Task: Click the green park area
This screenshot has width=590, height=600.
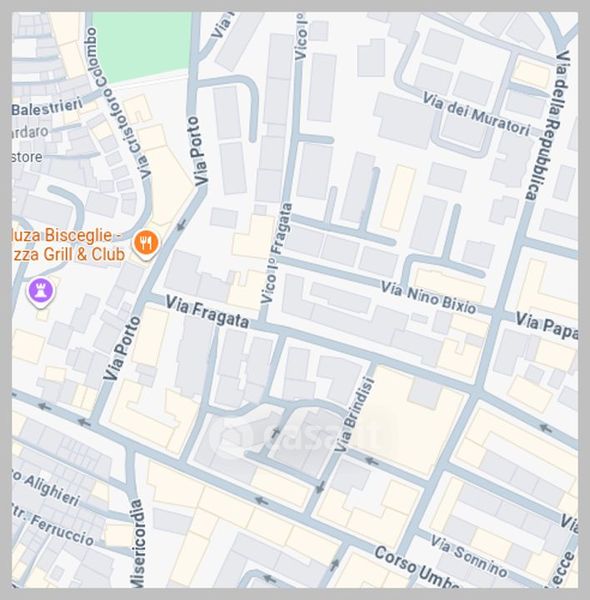Action: [142, 45]
